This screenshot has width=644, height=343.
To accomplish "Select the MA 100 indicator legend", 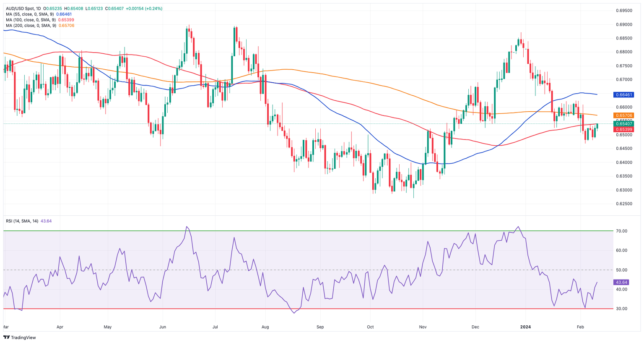I will point(40,20).
